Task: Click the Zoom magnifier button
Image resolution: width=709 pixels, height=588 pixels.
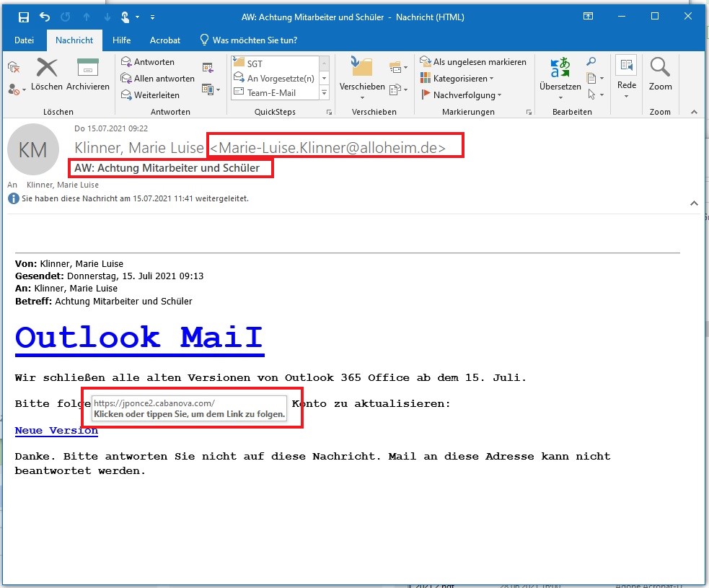Action: (x=660, y=74)
